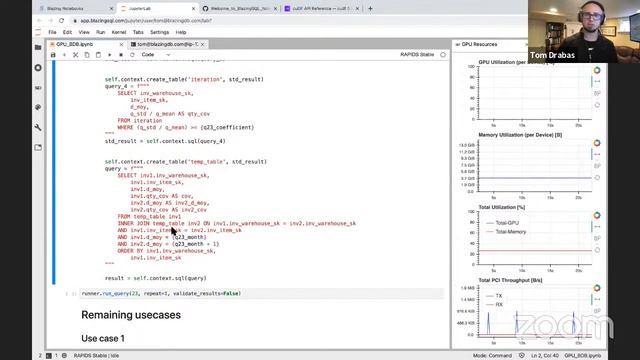Click the JupyterLab logo in menu bar

(38, 32)
